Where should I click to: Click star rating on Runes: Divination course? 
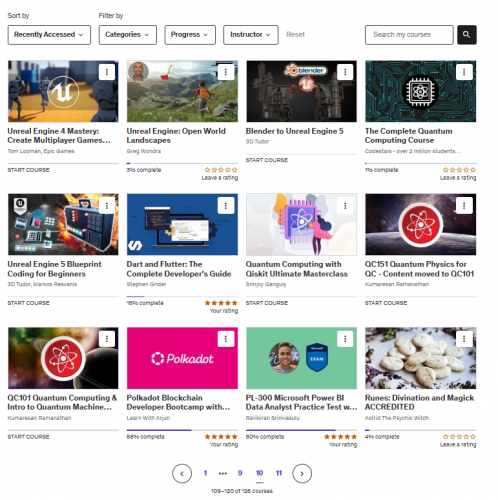coord(459,437)
